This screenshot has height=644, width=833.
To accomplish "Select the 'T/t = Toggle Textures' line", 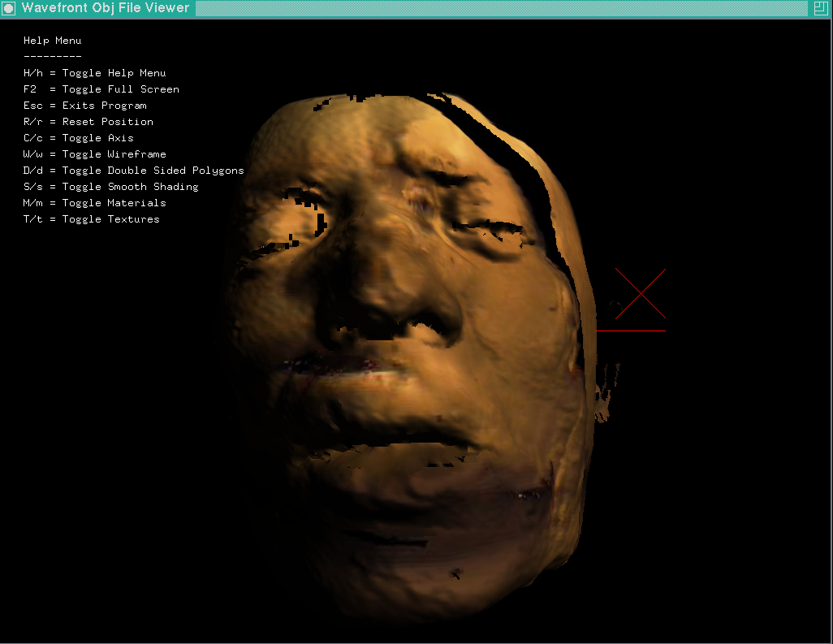I will [92, 219].
